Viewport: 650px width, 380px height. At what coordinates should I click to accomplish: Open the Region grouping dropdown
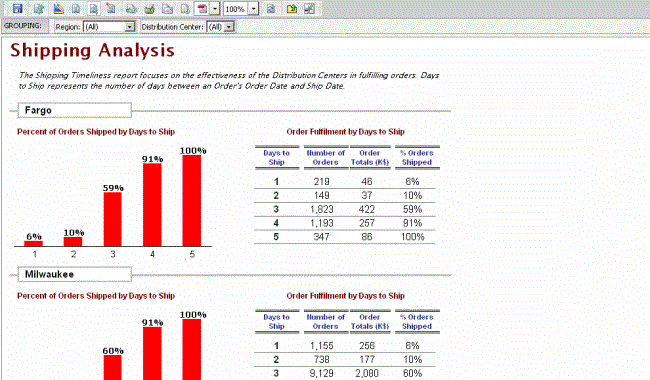130,27
